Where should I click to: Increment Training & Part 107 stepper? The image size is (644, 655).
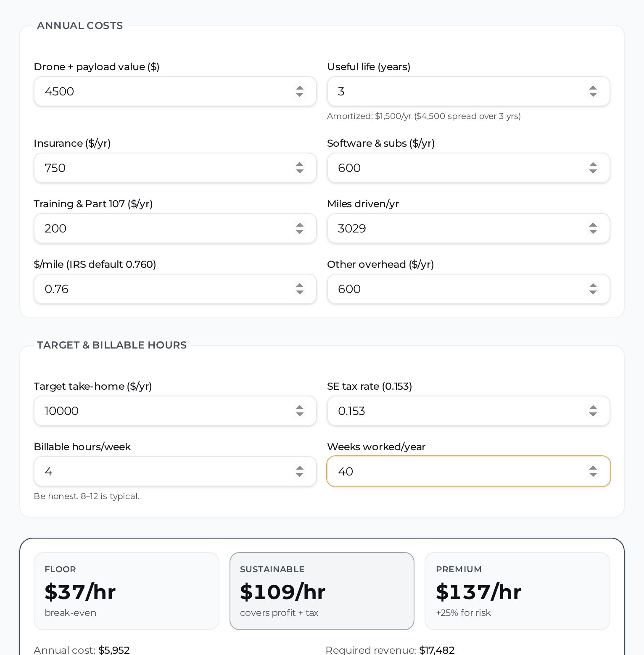coord(299,225)
